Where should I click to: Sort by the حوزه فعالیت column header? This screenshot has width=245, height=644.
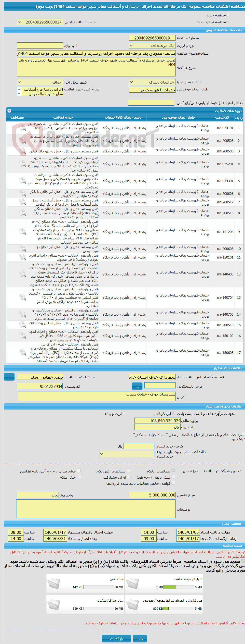click(x=63, y=117)
